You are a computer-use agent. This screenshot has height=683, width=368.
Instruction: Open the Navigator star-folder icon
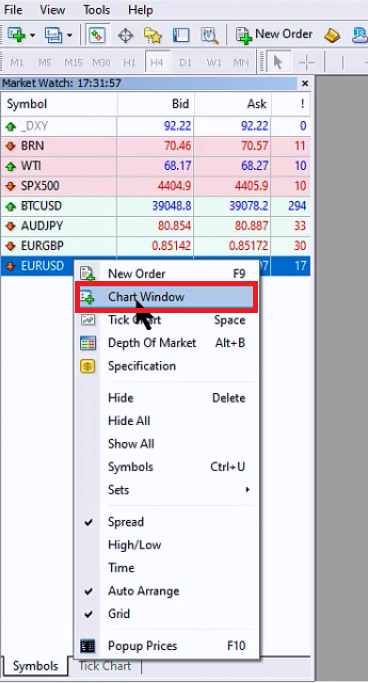tap(153, 35)
